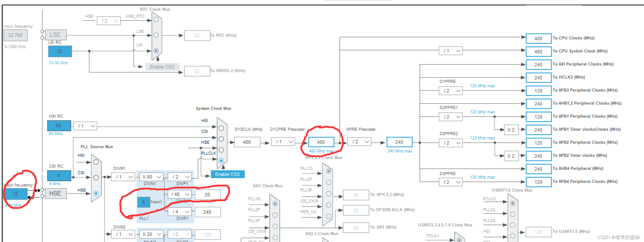Click the To CPU Clocks 480 field
644x242 pixels.
539,39
